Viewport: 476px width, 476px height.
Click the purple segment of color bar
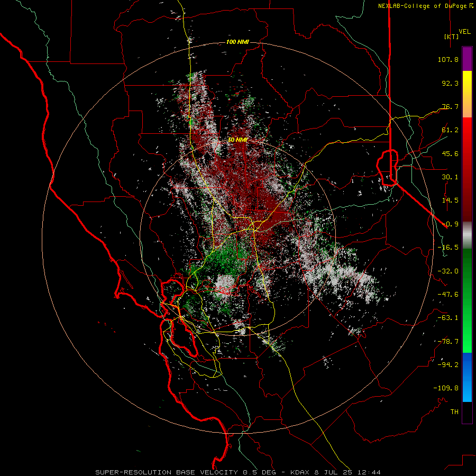tap(467, 59)
